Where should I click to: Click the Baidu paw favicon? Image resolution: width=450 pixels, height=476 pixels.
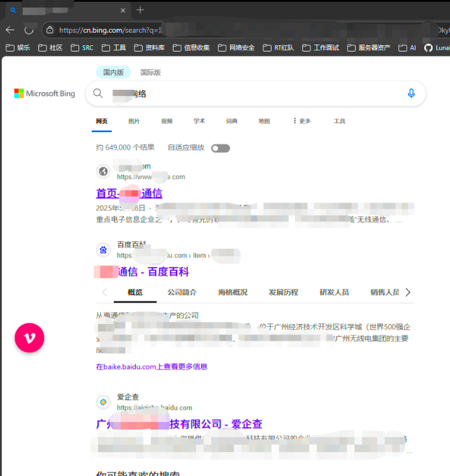[103, 250]
